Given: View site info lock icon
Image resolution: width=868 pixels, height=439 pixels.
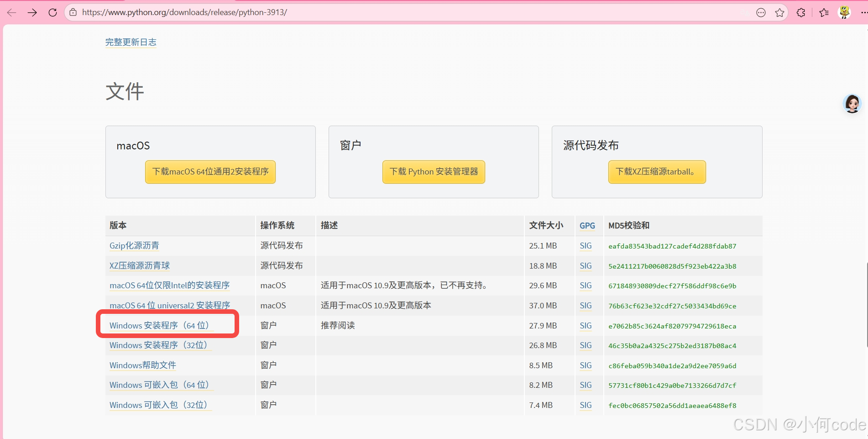Looking at the screenshot, I should pyautogui.click(x=73, y=12).
